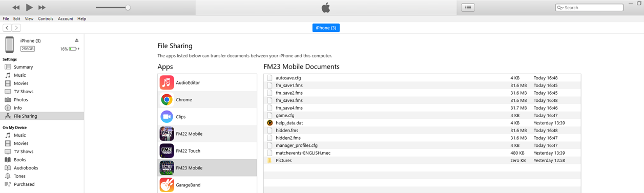Screen dimensions: 644x193
Task: Select the Chrome app icon
Action: [x=167, y=100]
